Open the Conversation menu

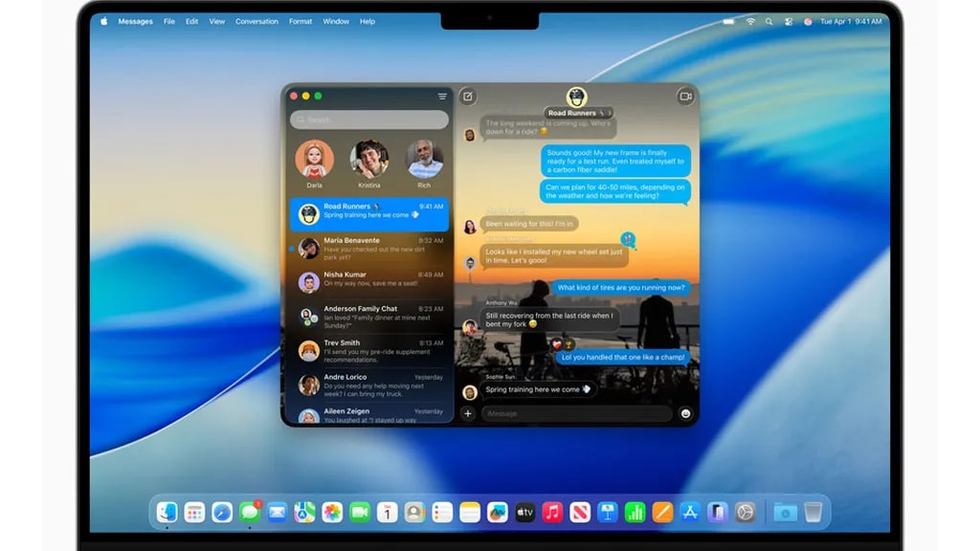[x=256, y=21]
